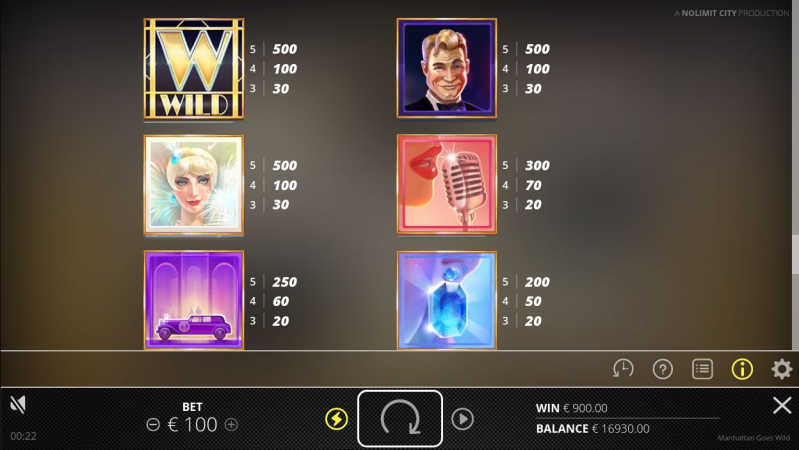This screenshot has height=450, width=799.
Task: Open the settings gear icon
Action: point(782,368)
